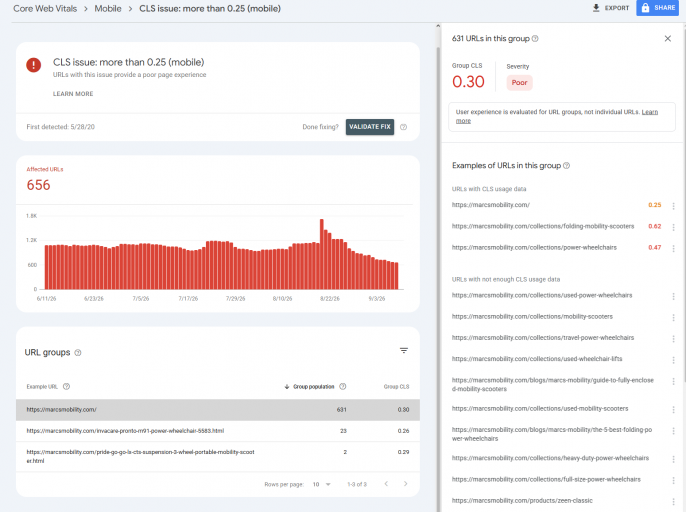Image resolution: width=686 pixels, height=512 pixels.
Task: Open more options for marcsmobility.com/ example URL
Action: point(673,205)
